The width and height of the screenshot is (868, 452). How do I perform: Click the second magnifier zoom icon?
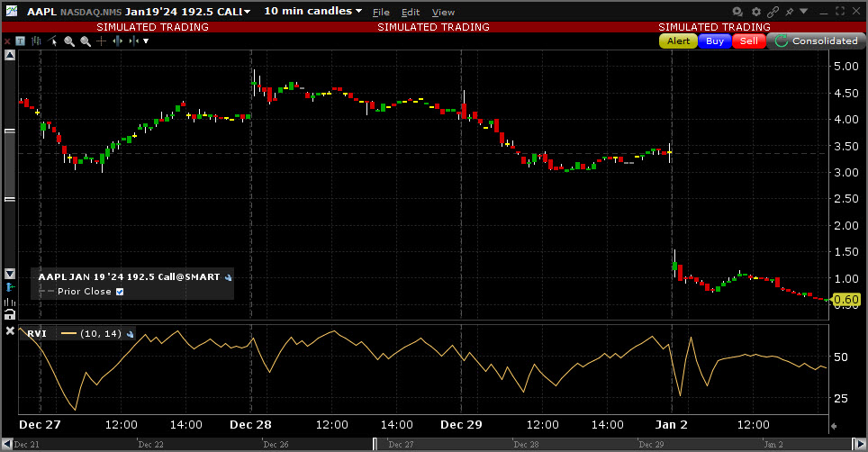86,41
